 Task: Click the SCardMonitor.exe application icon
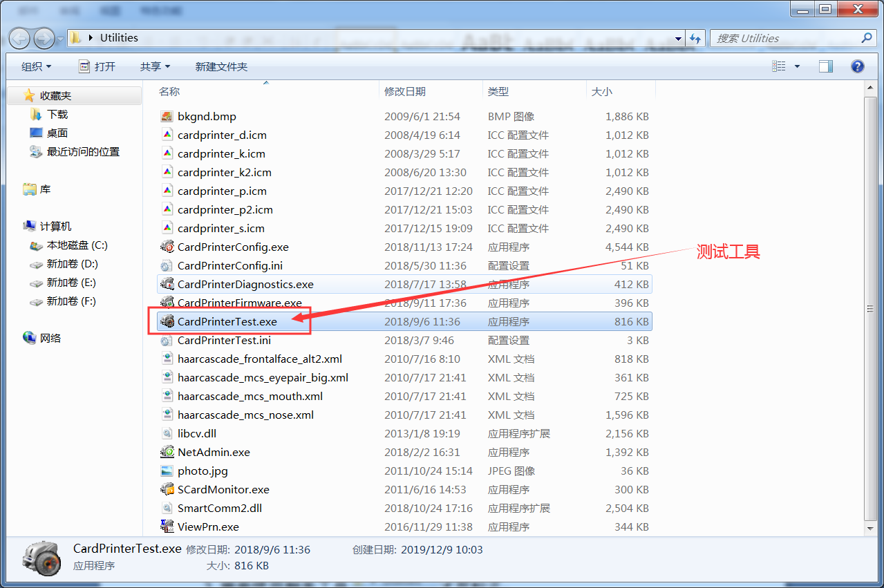point(167,489)
